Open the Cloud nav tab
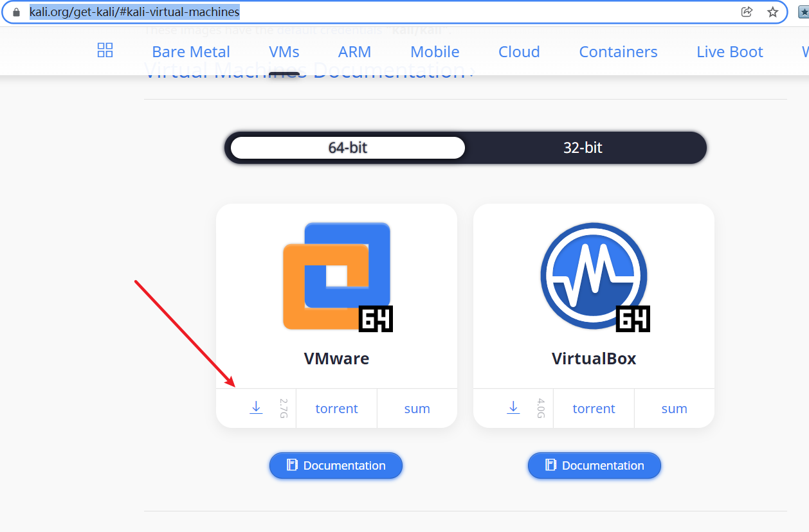 (x=519, y=52)
